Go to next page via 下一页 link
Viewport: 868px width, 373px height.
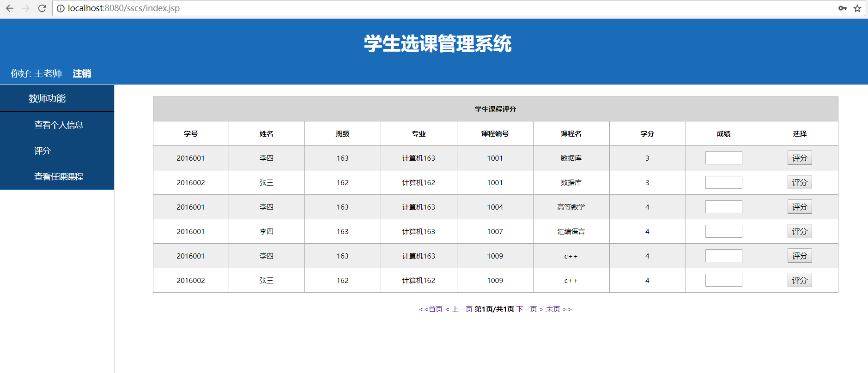pyautogui.click(x=527, y=309)
